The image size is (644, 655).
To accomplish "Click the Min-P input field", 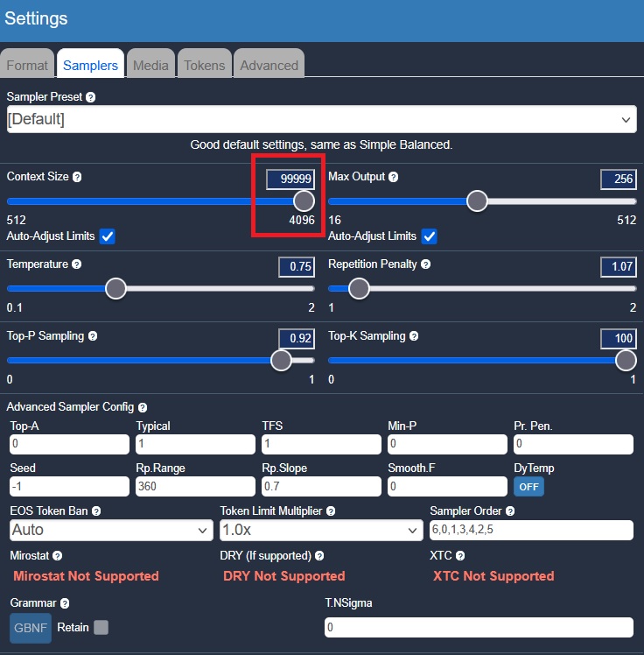I will tap(447, 444).
